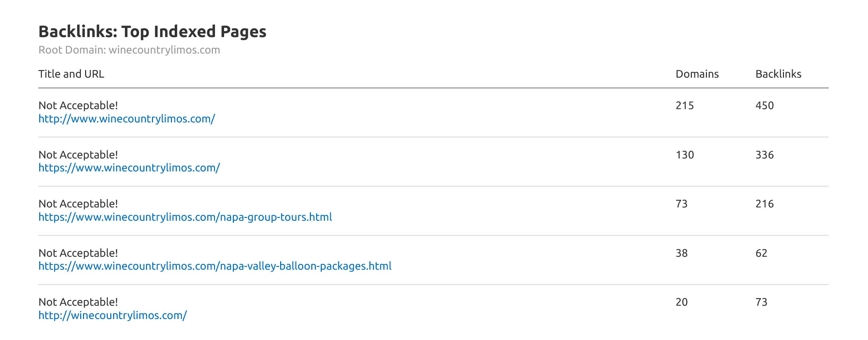The height and width of the screenshot is (340, 868).
Task: Click the Backlinks: Top Indexed Pages heading
Action: tap(152, 31)
